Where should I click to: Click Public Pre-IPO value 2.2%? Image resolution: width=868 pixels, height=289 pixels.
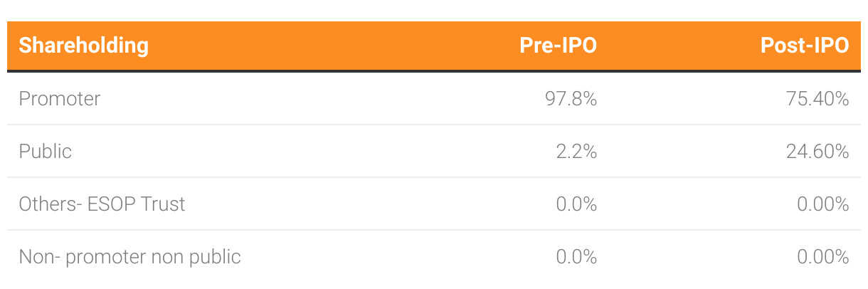(x=576, y=151)
